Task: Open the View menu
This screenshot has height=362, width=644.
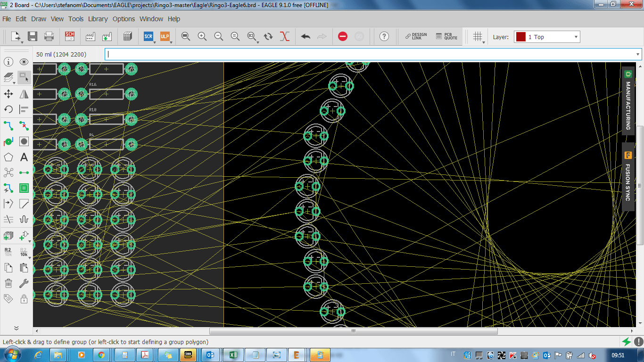Action: click(x=57, y=19)
